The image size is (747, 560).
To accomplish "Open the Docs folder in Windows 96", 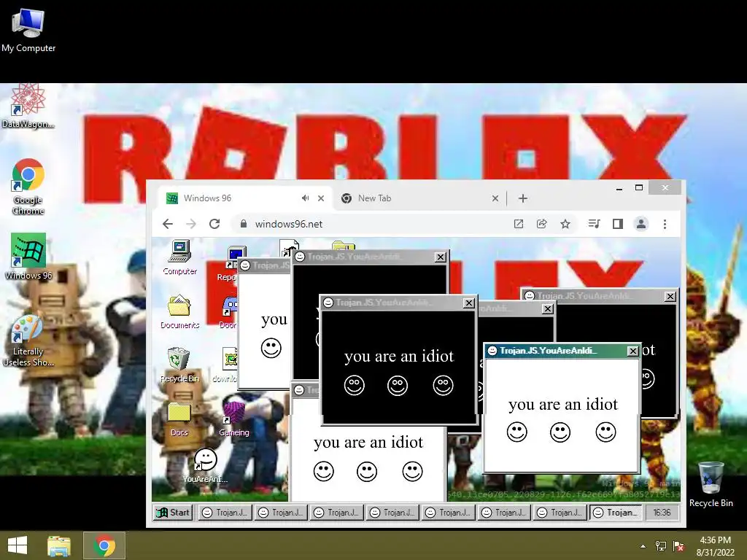I will pos(179,419).
